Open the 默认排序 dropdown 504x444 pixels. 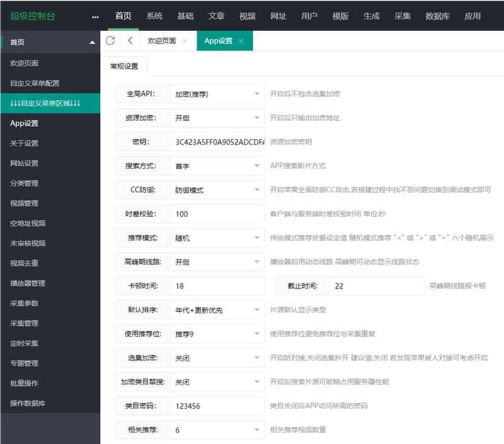coord(217,310)
